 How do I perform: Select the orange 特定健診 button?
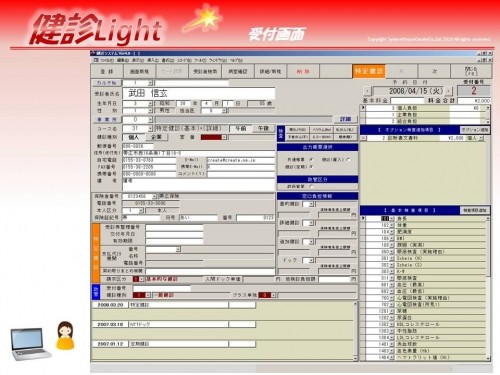click(x=369, y=71)
